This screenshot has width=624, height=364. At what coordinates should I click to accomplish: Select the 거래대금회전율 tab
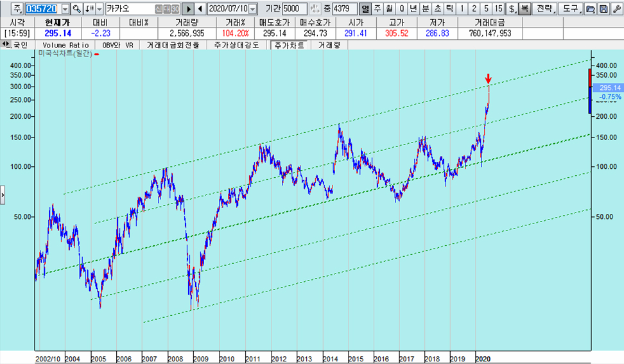173,46
